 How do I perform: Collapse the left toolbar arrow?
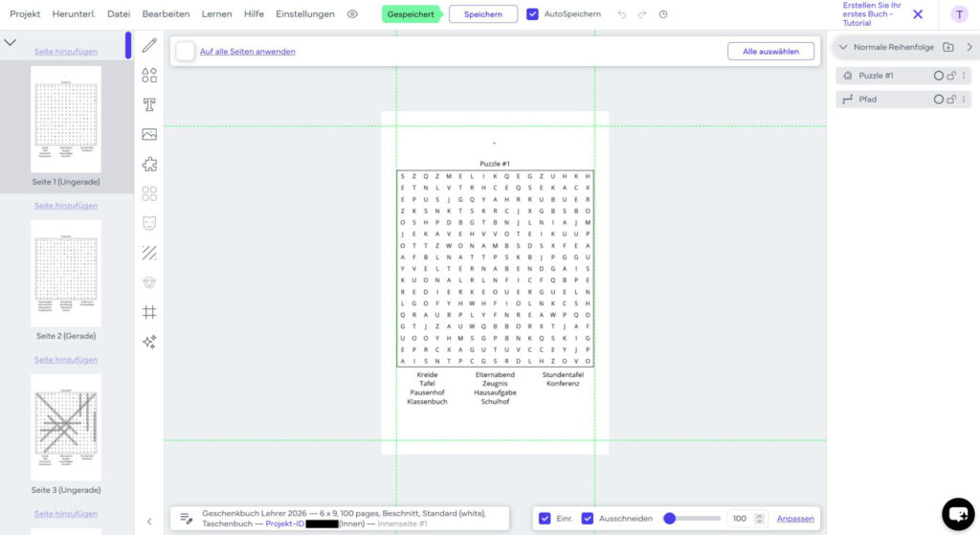[x=149, y=522]
